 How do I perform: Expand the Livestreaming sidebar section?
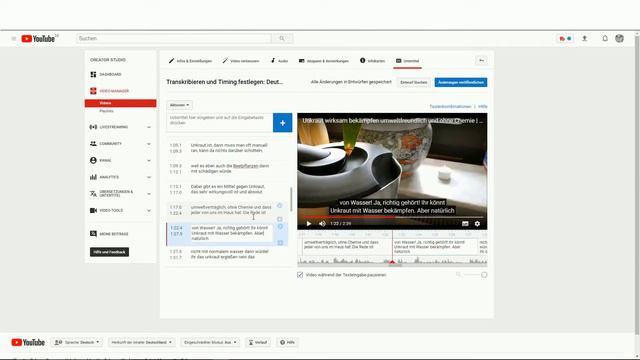149,127
